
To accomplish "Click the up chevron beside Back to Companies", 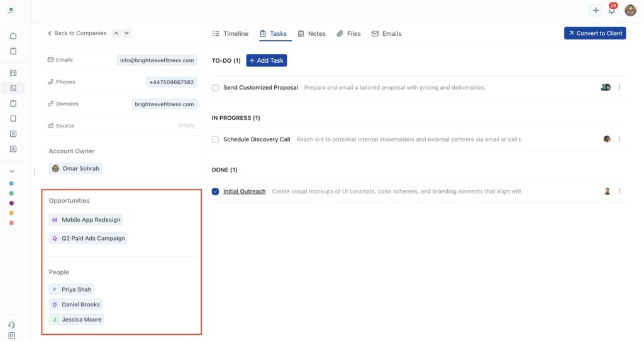I will click(116, 33).
